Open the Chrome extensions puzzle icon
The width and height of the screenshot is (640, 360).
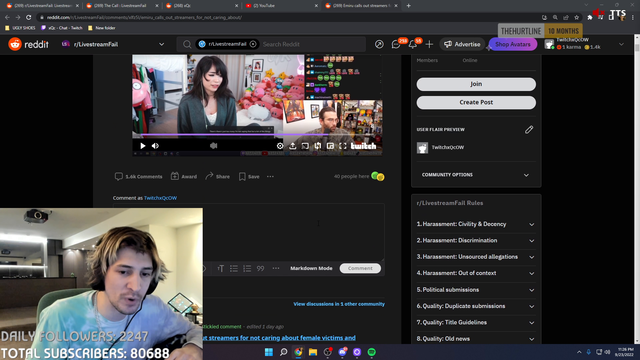click(x=590, y=18)
